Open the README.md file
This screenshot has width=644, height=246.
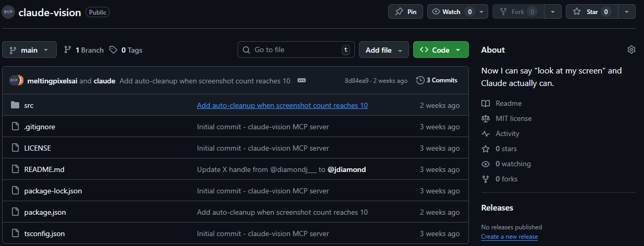(44, 169)
